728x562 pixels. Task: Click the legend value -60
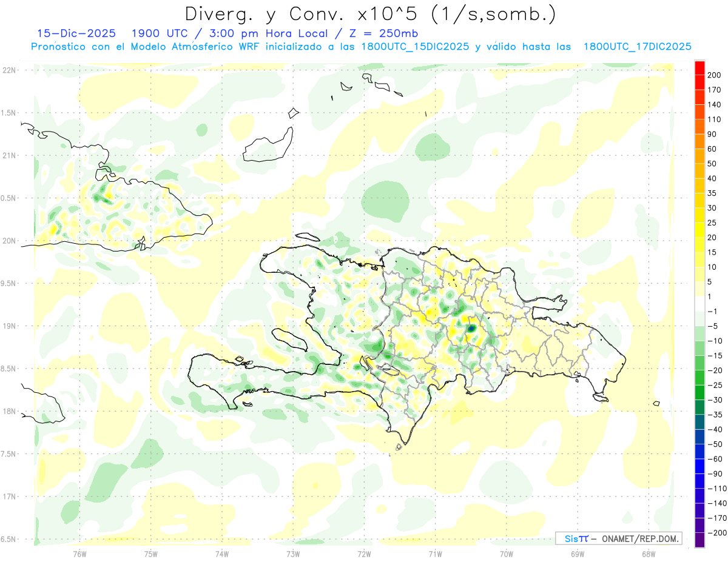(715, 459)
